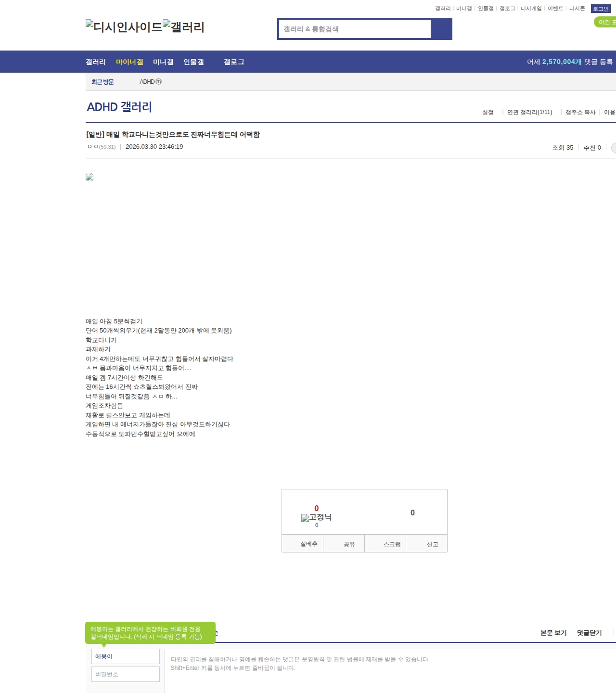Toggle night mode (야간 모드)
The width and height of the screenshot is (616, 693).
[605, 22]
